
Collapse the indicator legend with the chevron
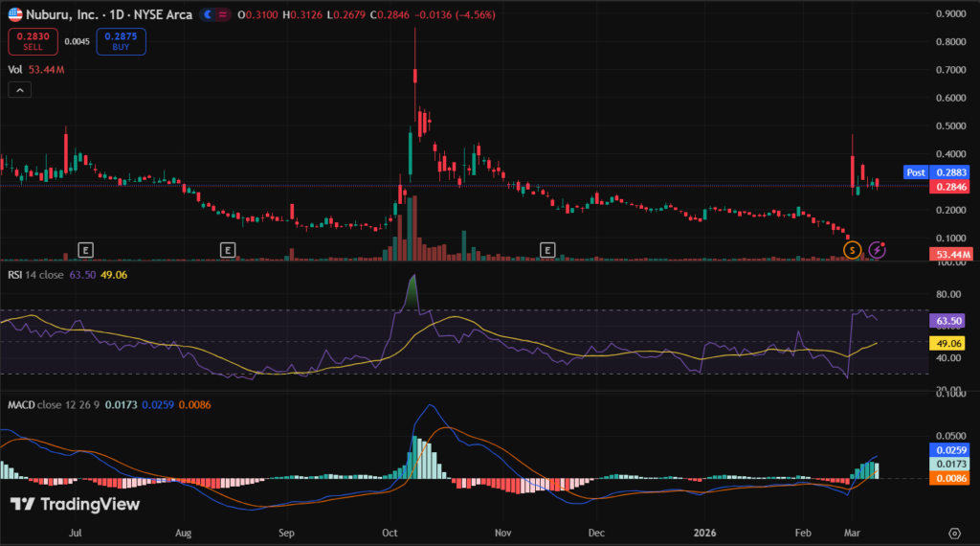click(x=19, y=90)
